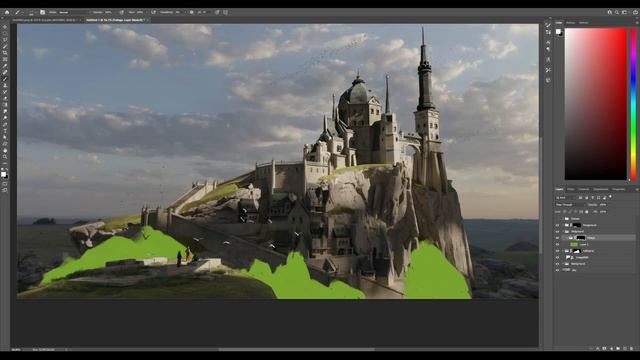Select the Type tool

[x=5, y=131]
